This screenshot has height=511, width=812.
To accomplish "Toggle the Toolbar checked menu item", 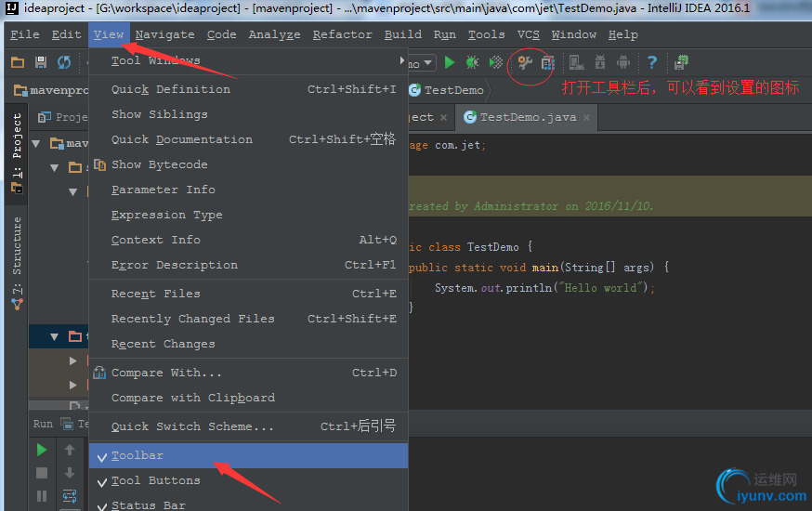I will (249, 455).
